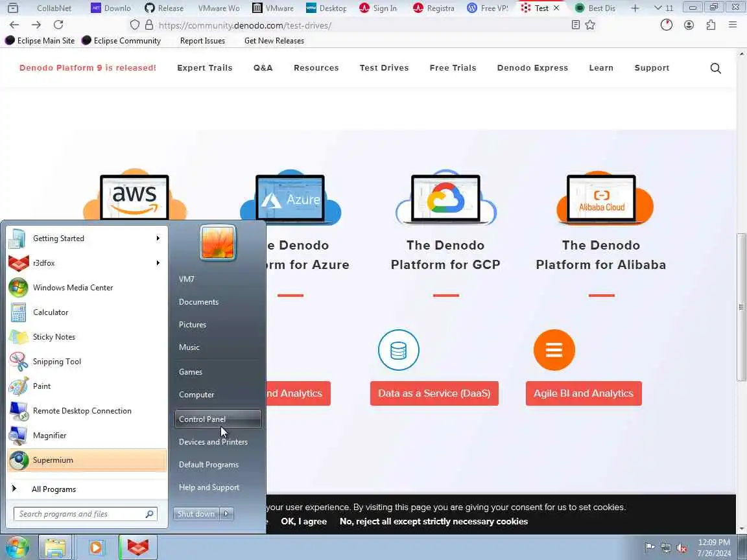This screenshot has height=560, width=747.
Task: Expand All Programs list
Action: point(87,489)
